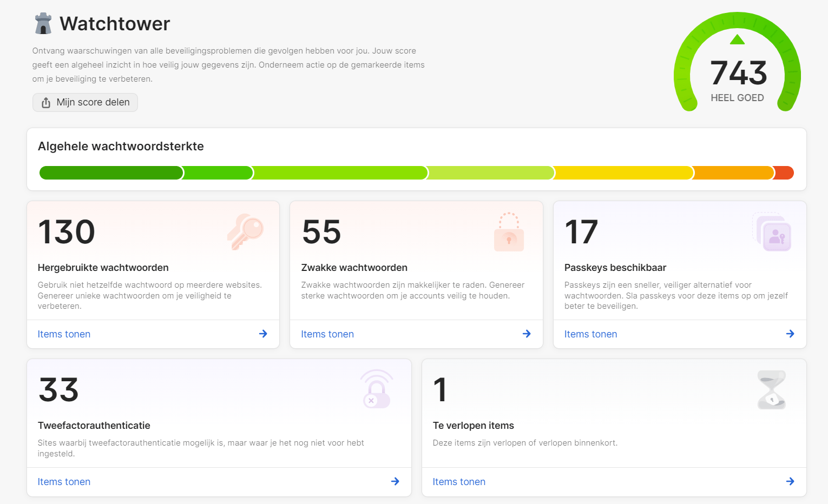Click the dark green strength bar segment

(111, 173)
